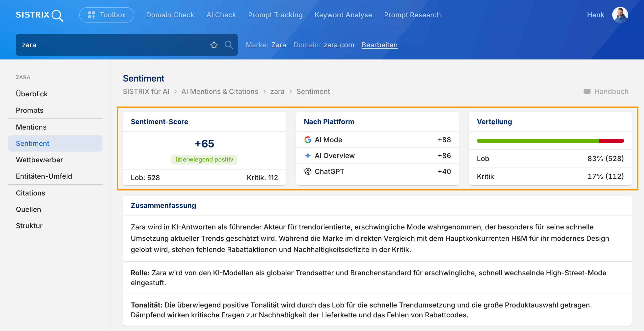Click AI Mentions & Citations breadcrumb
This screenshot has height=331, width=644.
220,91
